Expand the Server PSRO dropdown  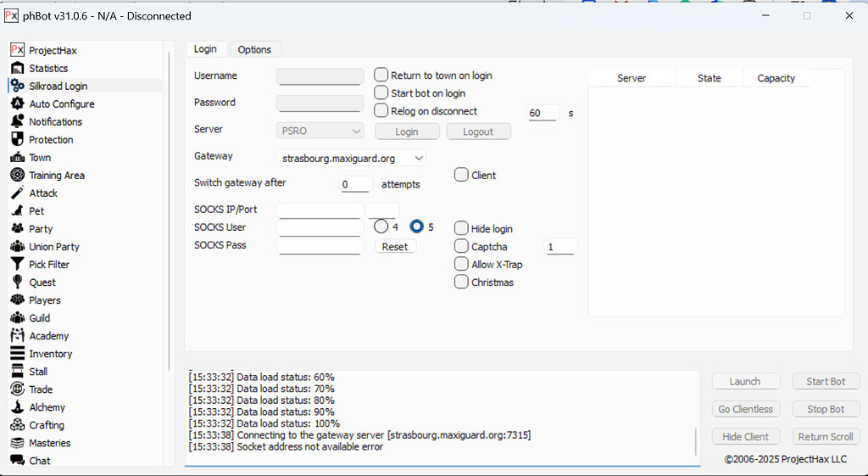pos(320,131)
